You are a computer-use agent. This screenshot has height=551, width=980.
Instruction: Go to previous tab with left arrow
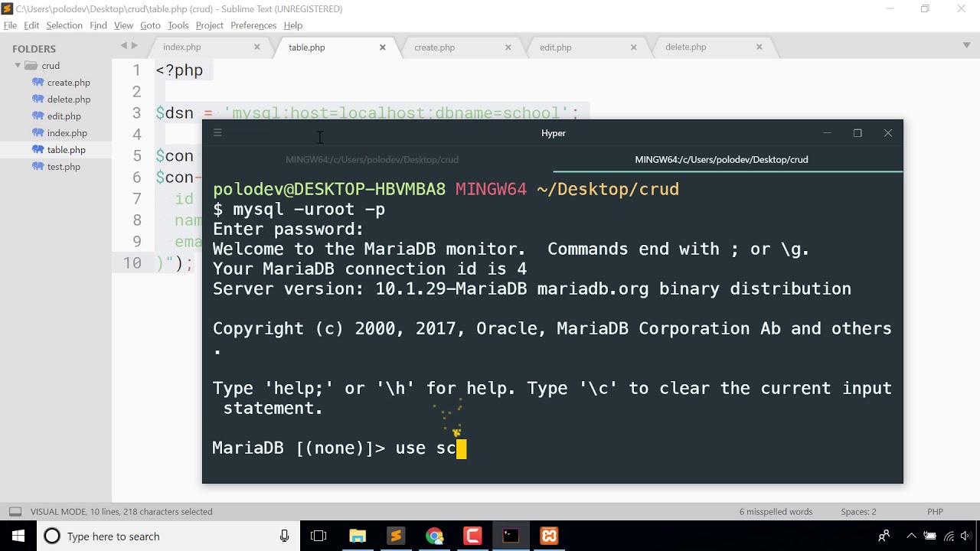(123, 46)
